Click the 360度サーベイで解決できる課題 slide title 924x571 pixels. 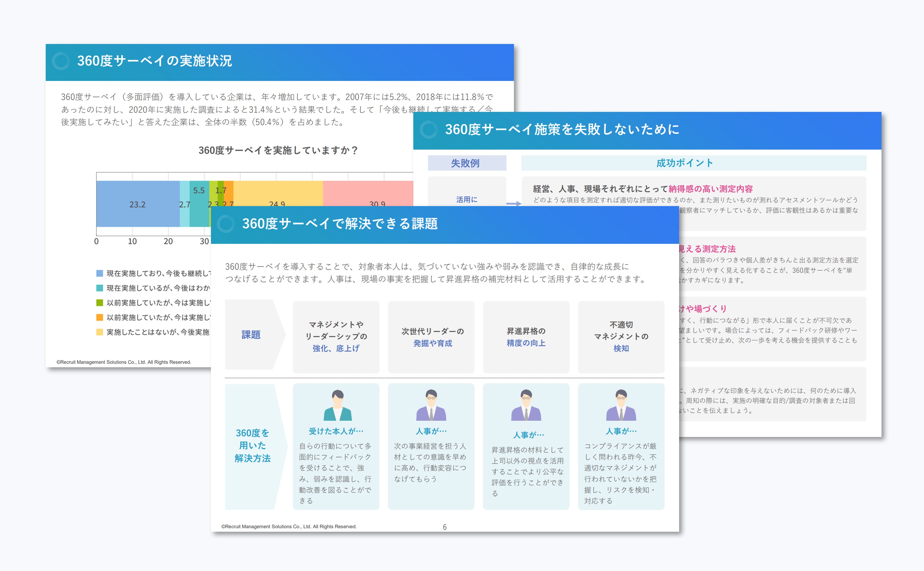(x=340, y=223)
